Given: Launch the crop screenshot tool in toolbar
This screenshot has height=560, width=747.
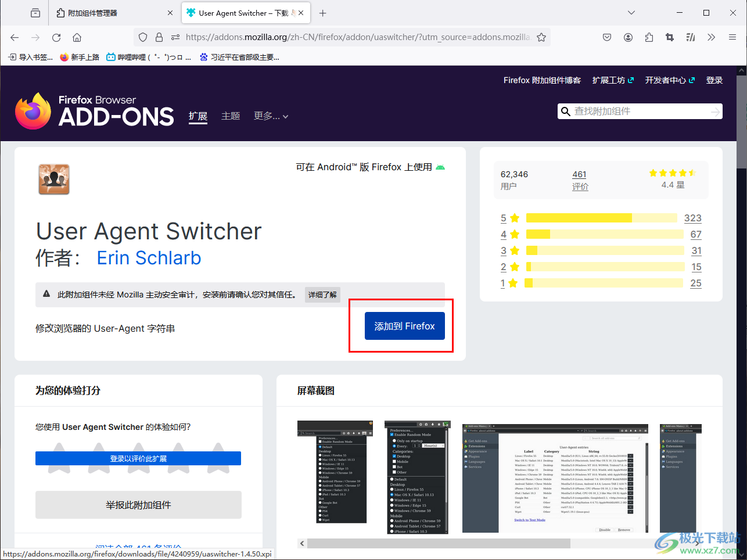Looking at the screenshot, I should [670, 37].
